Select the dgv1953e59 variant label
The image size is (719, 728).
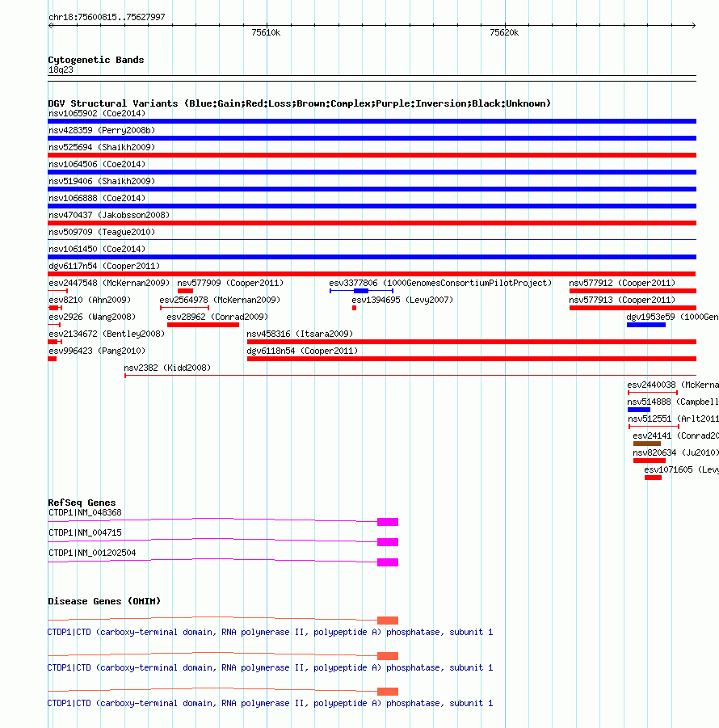click(x=673, y=317)
